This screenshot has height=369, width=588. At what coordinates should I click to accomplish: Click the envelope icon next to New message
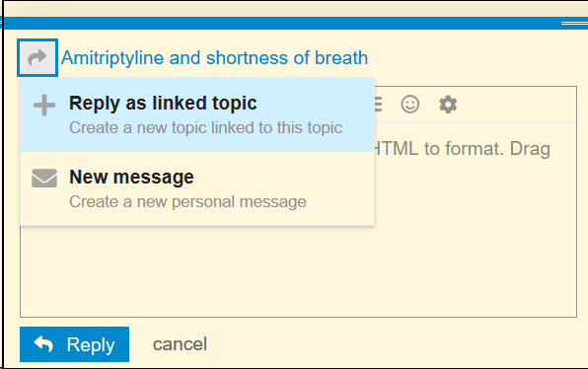tap(44, 179)
